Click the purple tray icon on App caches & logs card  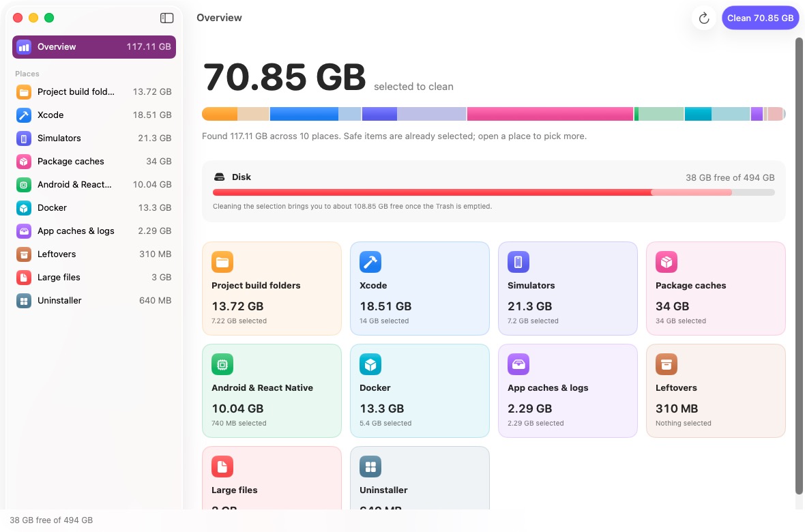518,365
